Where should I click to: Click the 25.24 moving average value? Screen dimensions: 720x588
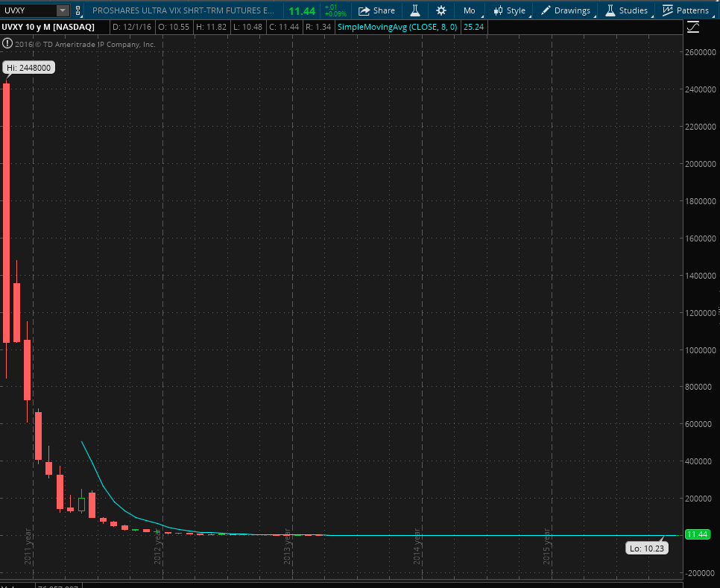(473, 27)
